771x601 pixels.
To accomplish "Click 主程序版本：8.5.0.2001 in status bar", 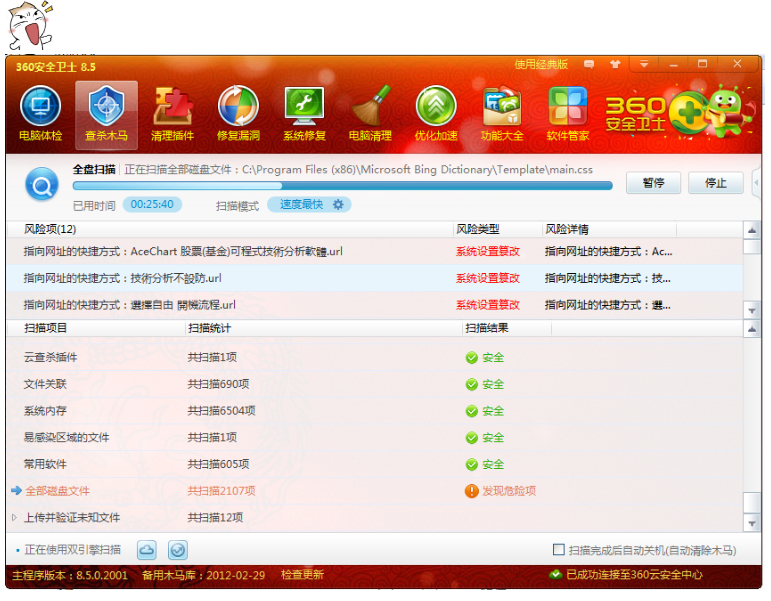I will click(x=69, y=575).
